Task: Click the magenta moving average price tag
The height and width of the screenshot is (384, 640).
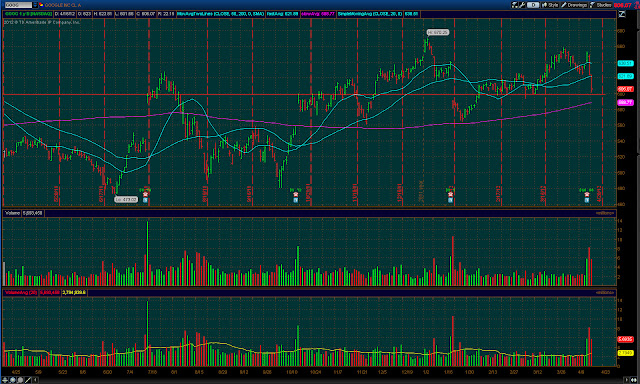Action: pyautogui.click(x=625, y=102)
